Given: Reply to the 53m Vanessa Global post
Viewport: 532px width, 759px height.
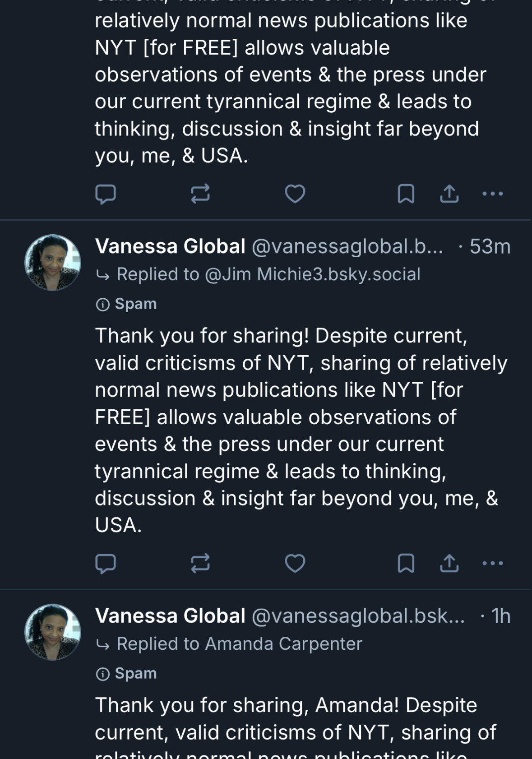Looking at the screenshot, I should [x=106, y=563].
